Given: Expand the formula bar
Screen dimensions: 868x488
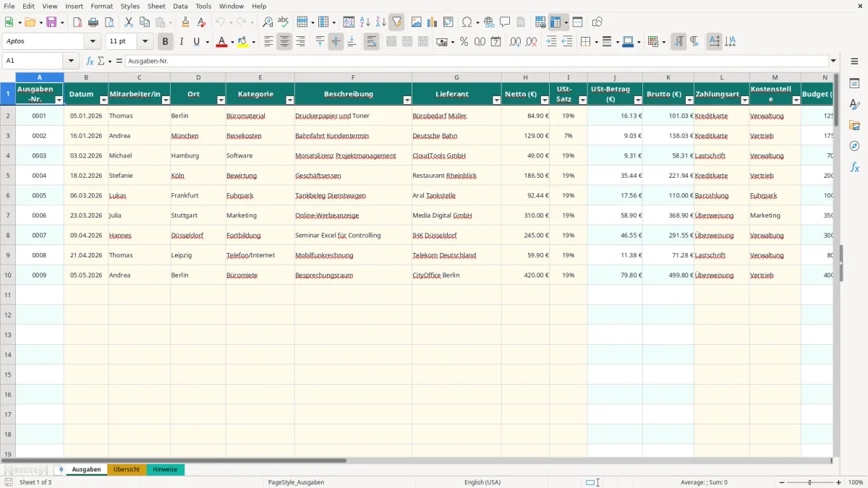Looking at the screenshot, I should pyautogui.click(x=833, y=61).
